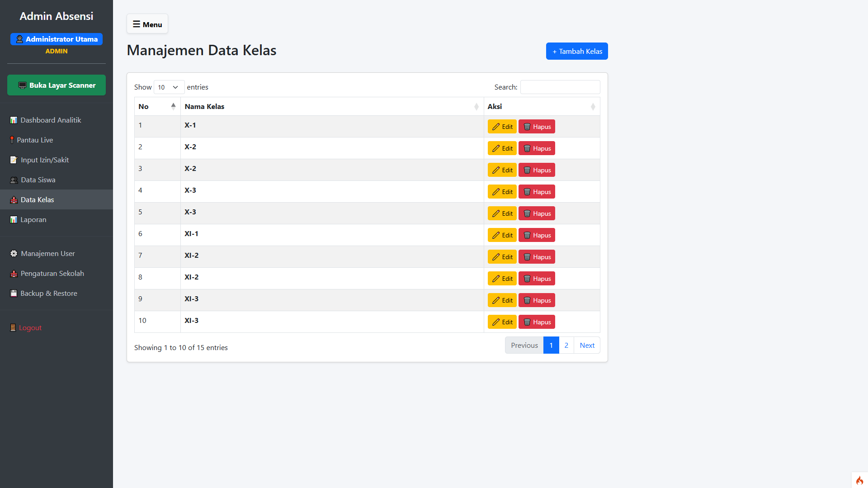The height and width of the screenshot is (488, 868).
Task: Open Data Siswa page
Action: click(38, 180)
